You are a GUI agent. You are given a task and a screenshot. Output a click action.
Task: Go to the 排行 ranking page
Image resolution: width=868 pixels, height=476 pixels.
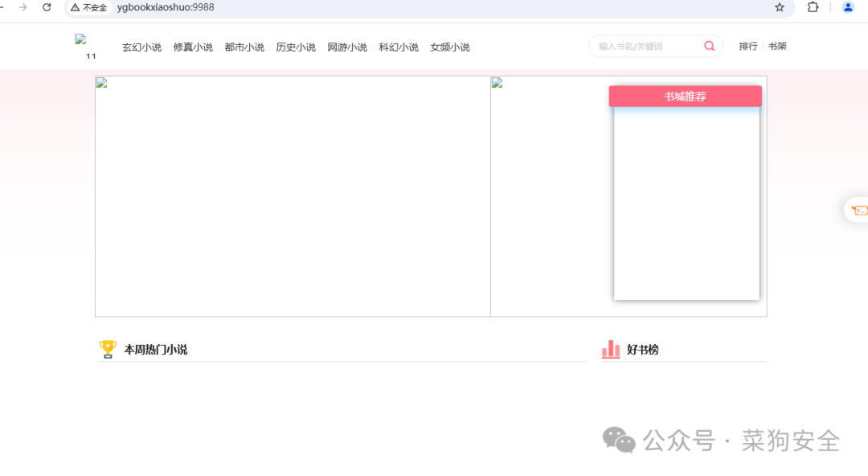click(748, 46)
